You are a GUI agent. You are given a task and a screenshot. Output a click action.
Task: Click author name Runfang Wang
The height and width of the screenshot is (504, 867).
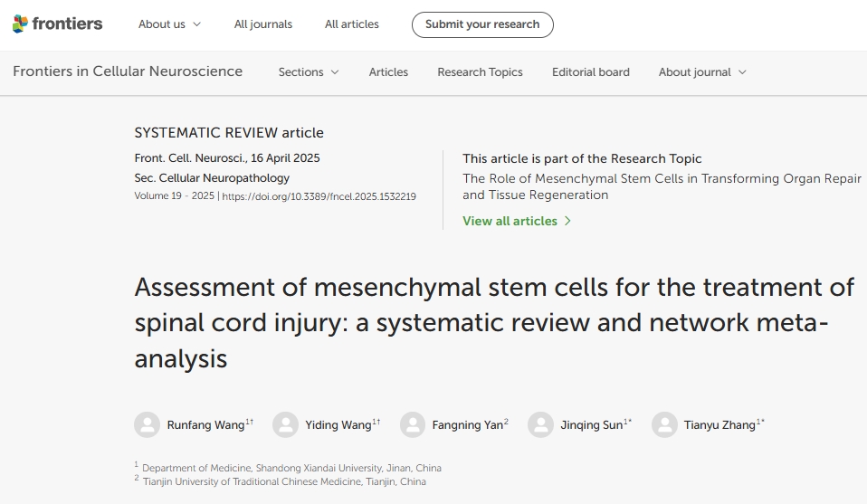(205, 424)
